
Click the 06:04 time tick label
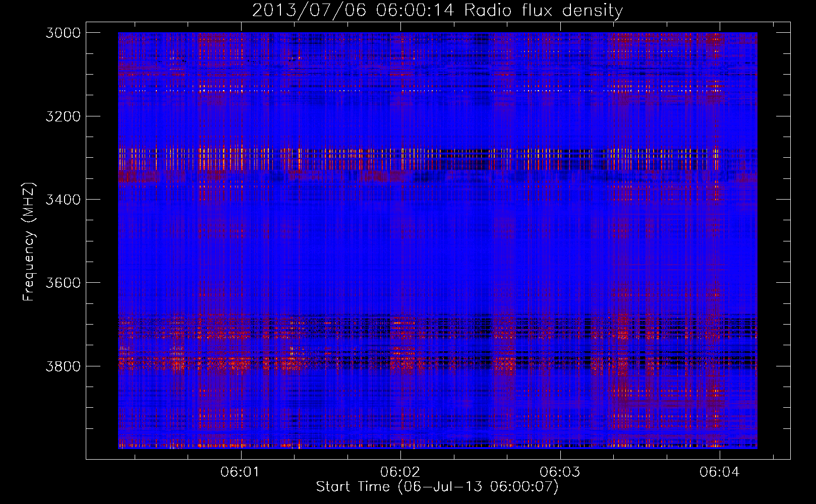coord(719,472)
